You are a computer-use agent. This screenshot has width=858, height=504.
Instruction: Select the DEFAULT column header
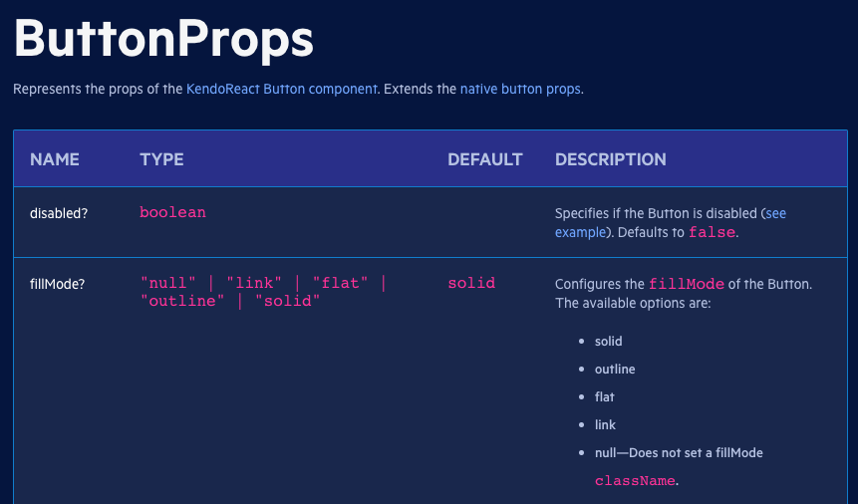pyautogui.click(x=485, y=159)
